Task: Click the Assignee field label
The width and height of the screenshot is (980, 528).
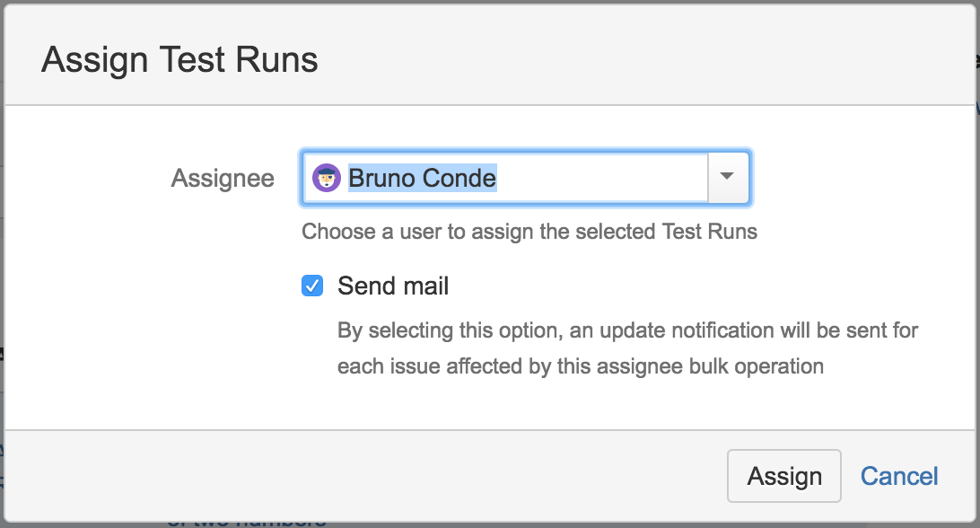Action: click(223, 179)
